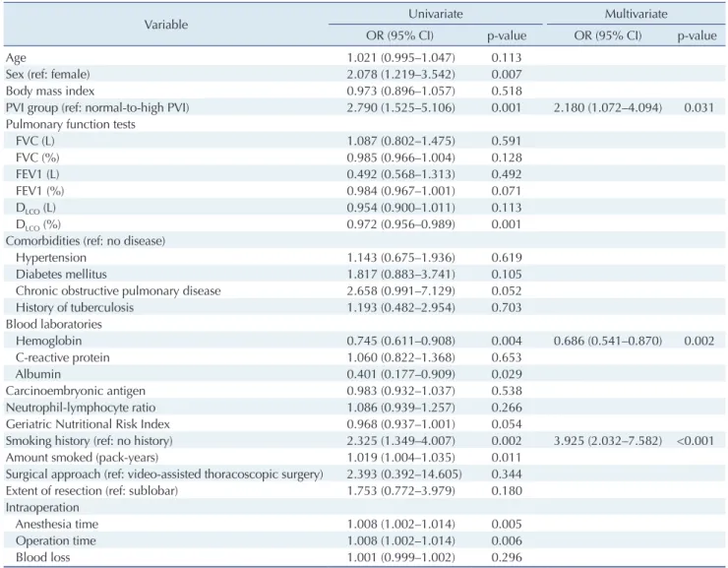Click the p-value 0.296
This screenshot has width=728, height=568.
coord(507,557)
